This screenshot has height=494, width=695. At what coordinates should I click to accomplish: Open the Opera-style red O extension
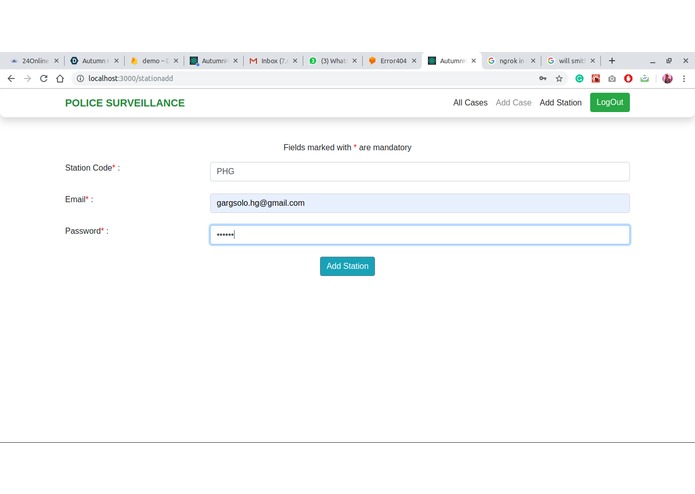[628, 78]
